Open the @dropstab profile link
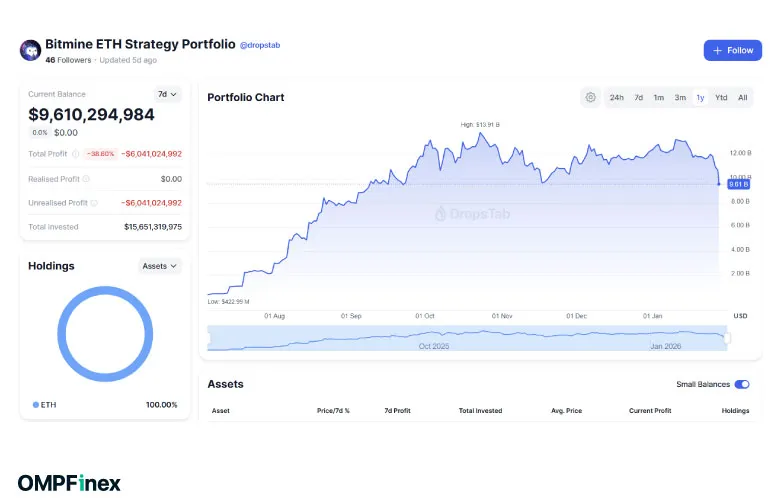Screen dimensions: 780x503 264,45
